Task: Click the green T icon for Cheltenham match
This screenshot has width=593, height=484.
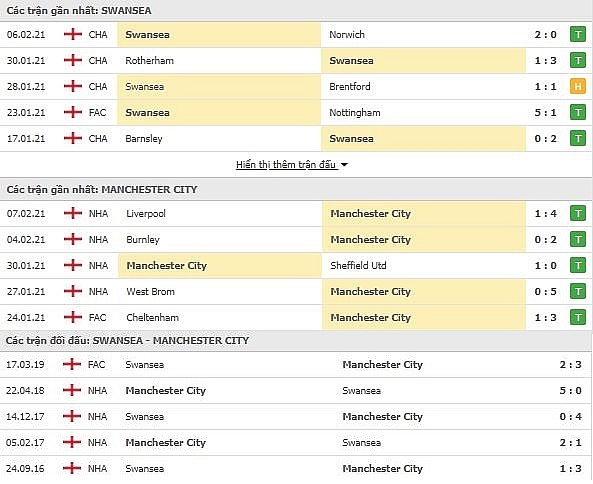Action: click(x=577, y=317)
